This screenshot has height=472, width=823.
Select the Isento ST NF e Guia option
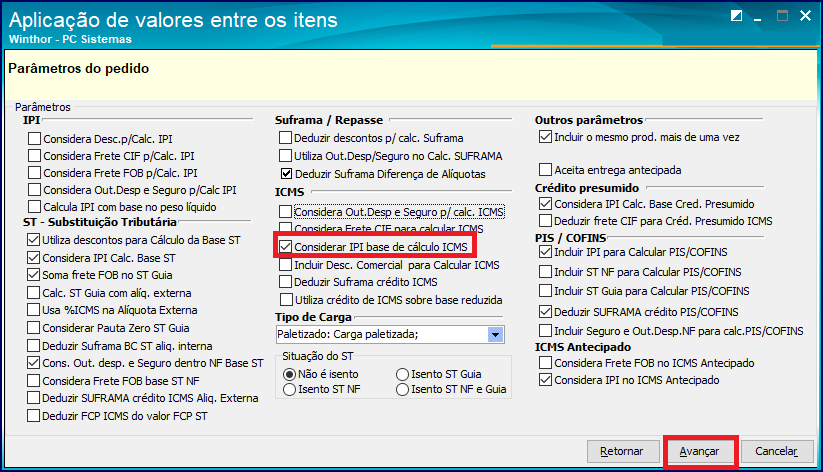(403, 390)
